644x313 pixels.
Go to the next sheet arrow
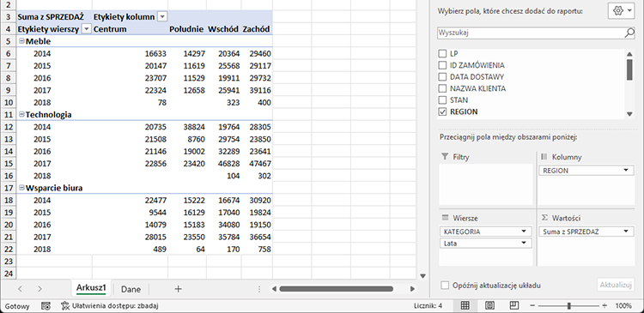[39, 289]
